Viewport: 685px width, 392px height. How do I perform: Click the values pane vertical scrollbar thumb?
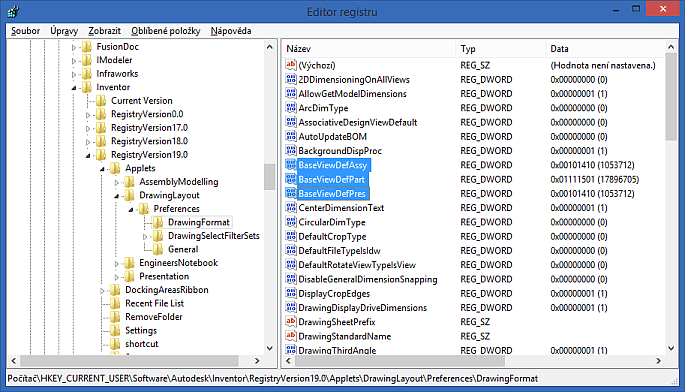671,97
